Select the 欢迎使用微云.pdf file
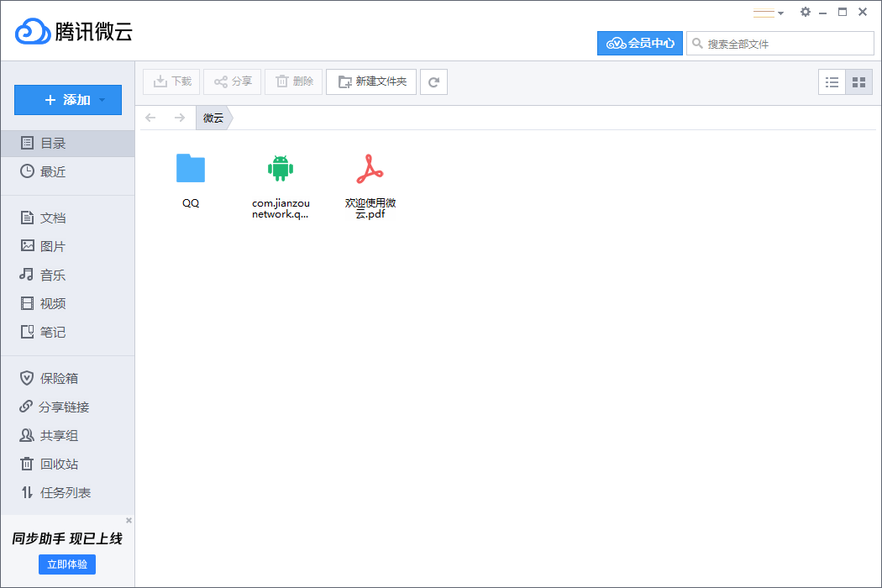882x588 pixels. coord(370,186)
